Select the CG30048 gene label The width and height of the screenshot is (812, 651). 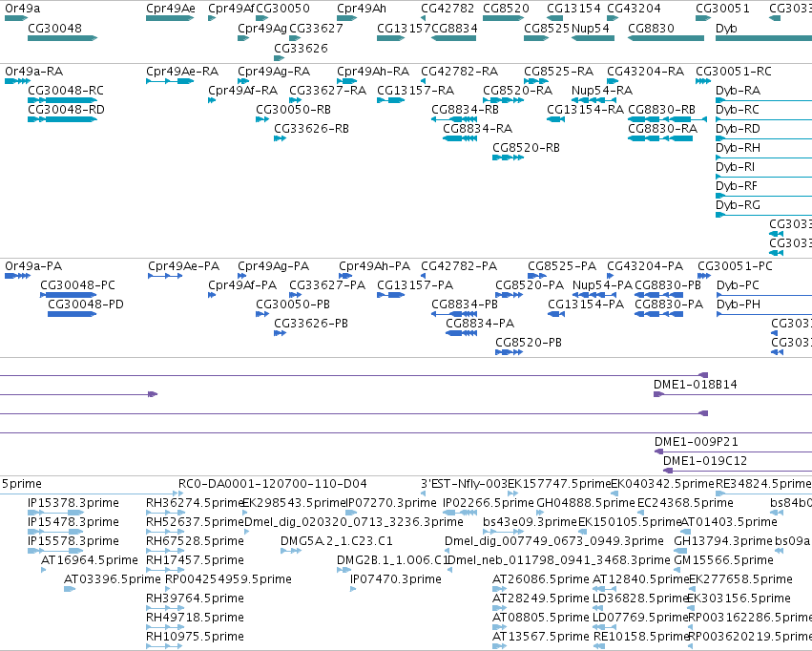click(54, 28)
